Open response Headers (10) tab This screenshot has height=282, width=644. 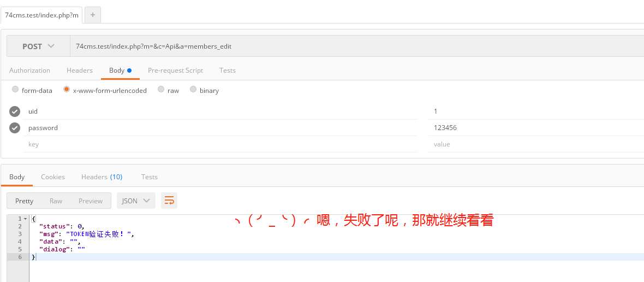102,177
